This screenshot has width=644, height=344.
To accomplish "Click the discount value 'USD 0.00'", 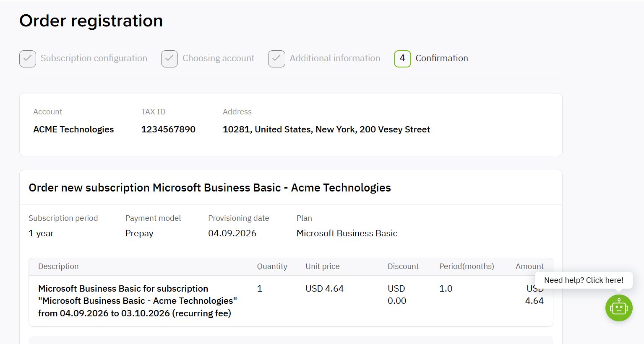I will (397, 295).
